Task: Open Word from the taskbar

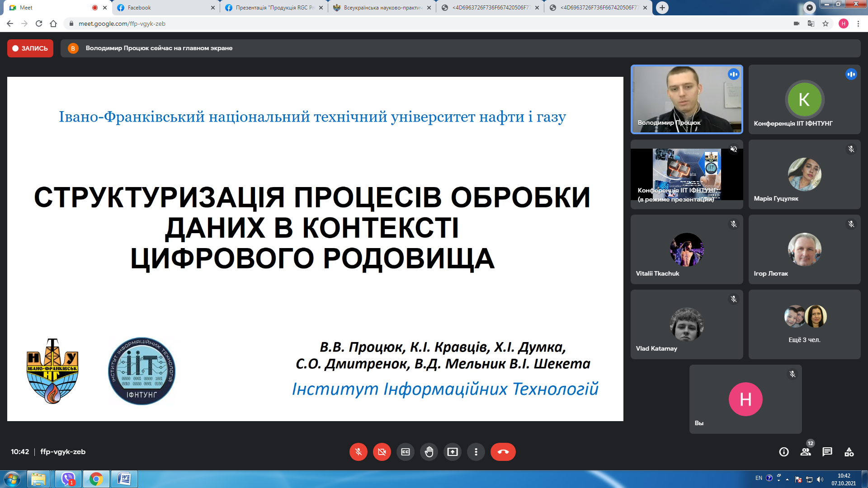Action: (124, 479)
